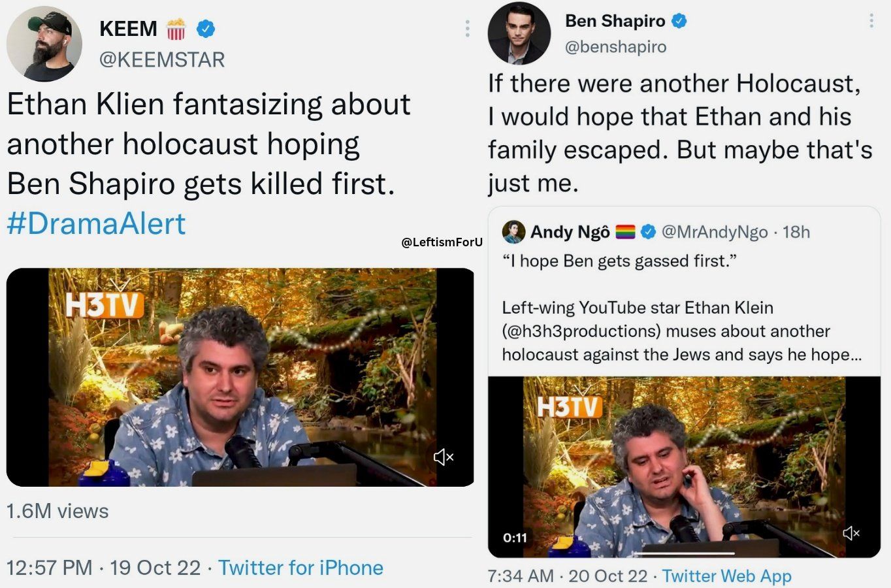This screenshot has width=891, height=588.
Task: Click the Twitter Web App source link
Action: coord(726,576)
